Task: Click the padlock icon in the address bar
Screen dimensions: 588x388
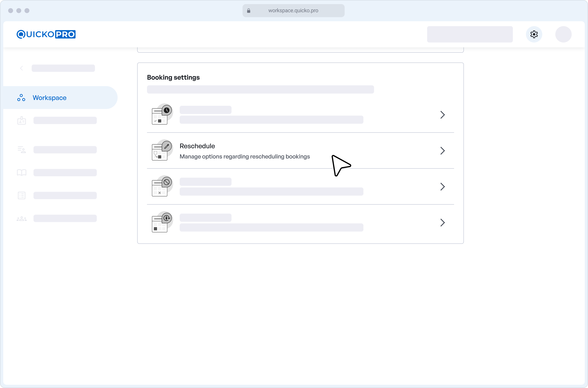Action: coord(249,11)
